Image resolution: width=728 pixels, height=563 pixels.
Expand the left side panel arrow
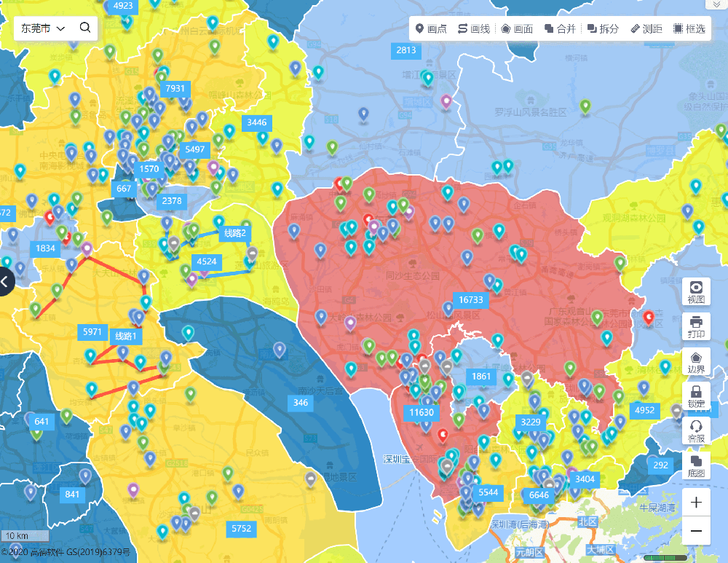(4, 281)
